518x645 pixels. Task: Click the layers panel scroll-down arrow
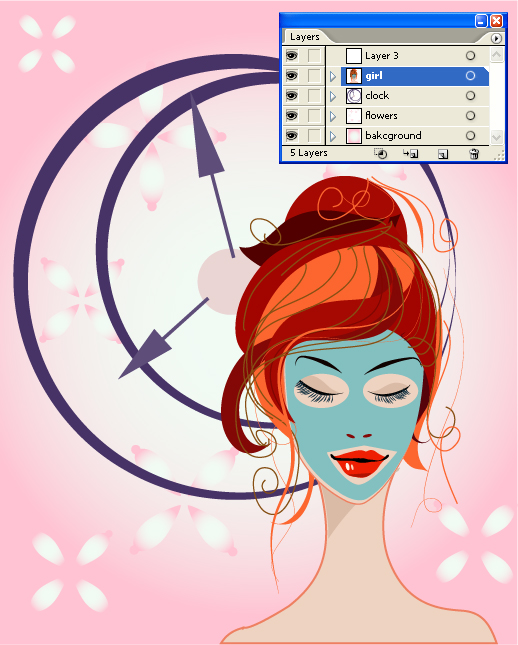(x=497, y=137)
